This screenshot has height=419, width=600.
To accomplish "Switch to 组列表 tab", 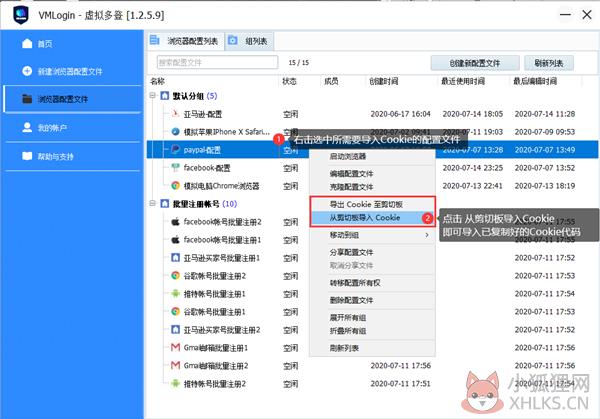I will 249,41.
